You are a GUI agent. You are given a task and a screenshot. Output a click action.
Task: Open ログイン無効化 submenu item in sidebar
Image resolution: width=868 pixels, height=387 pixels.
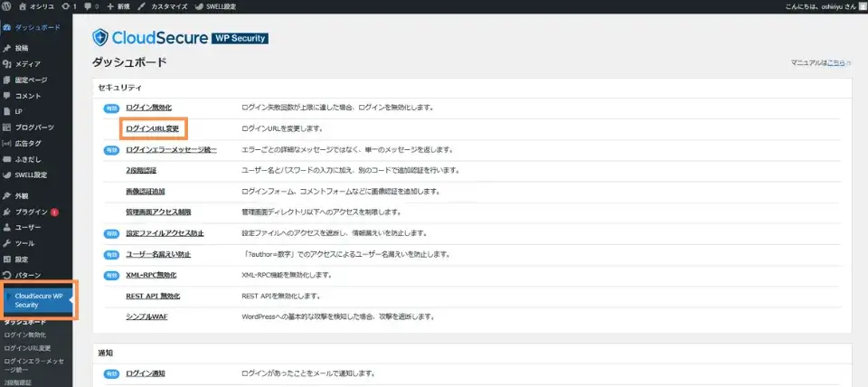coord(24,335)
